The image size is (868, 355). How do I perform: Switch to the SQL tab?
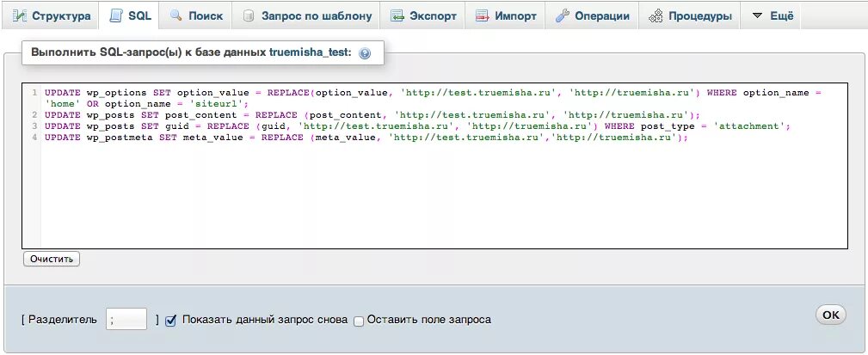point(130,15)
